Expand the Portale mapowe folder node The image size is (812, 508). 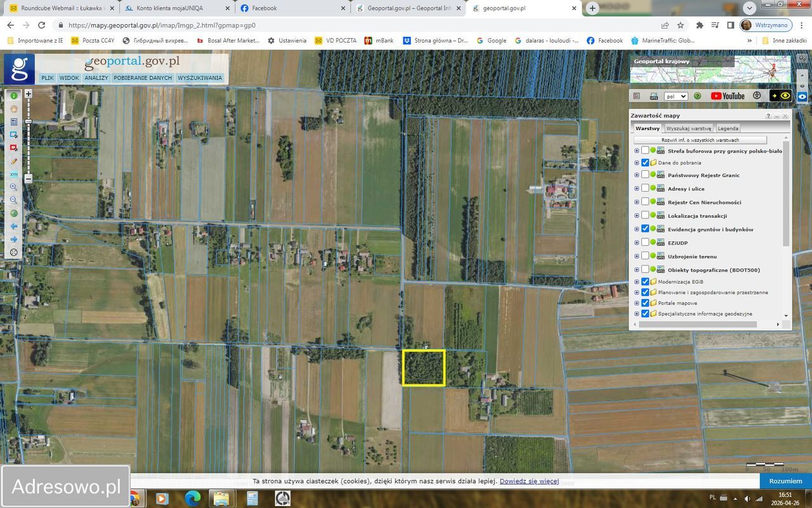click(637, 303)
